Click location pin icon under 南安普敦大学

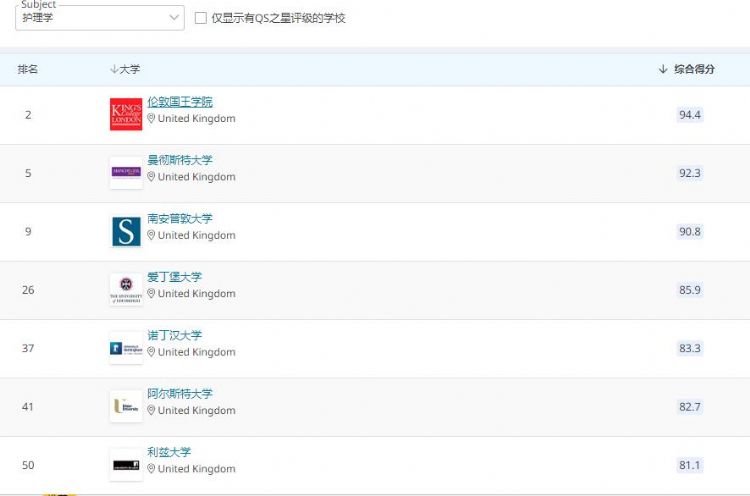click(151, 235)
